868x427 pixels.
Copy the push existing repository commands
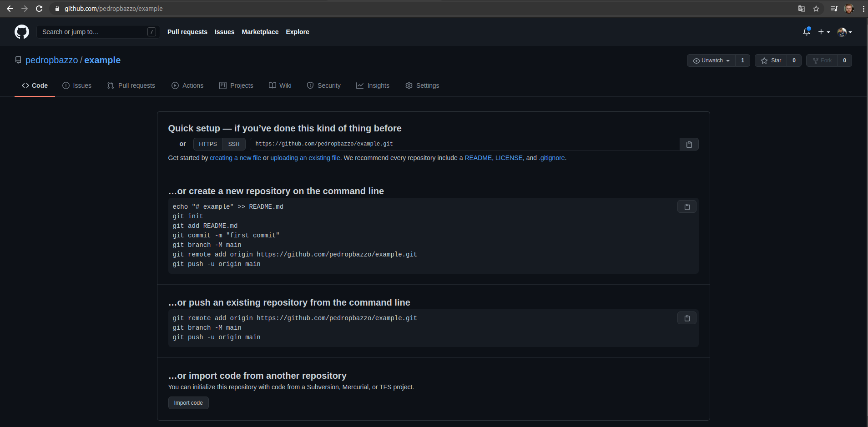[x=687, y=318]
